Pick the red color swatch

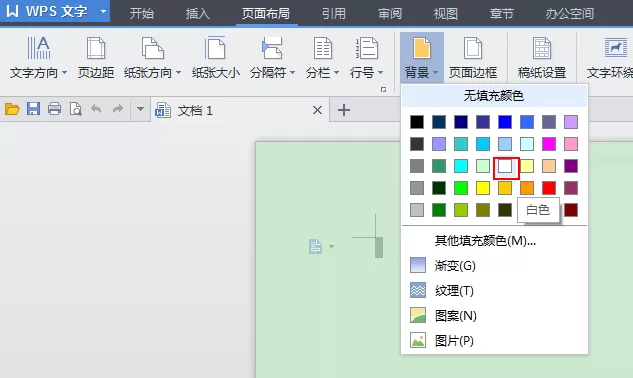pyautogui.click(x=549, y=188)
